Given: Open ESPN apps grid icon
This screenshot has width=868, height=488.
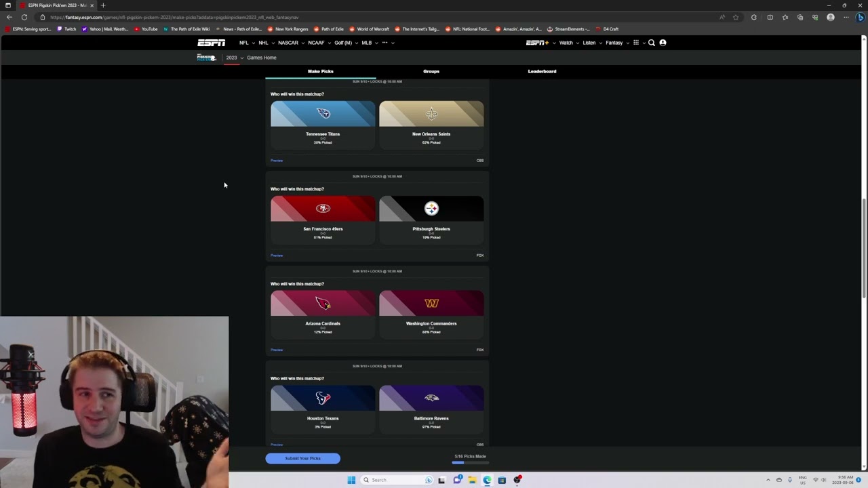Looking at the screenshot, I should pos(636,43).
